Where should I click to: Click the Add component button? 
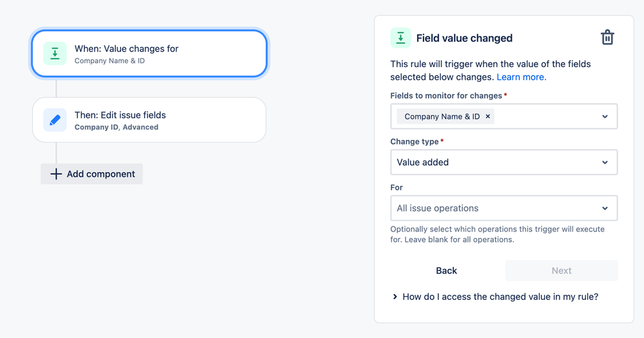click(x=92, y=174)
